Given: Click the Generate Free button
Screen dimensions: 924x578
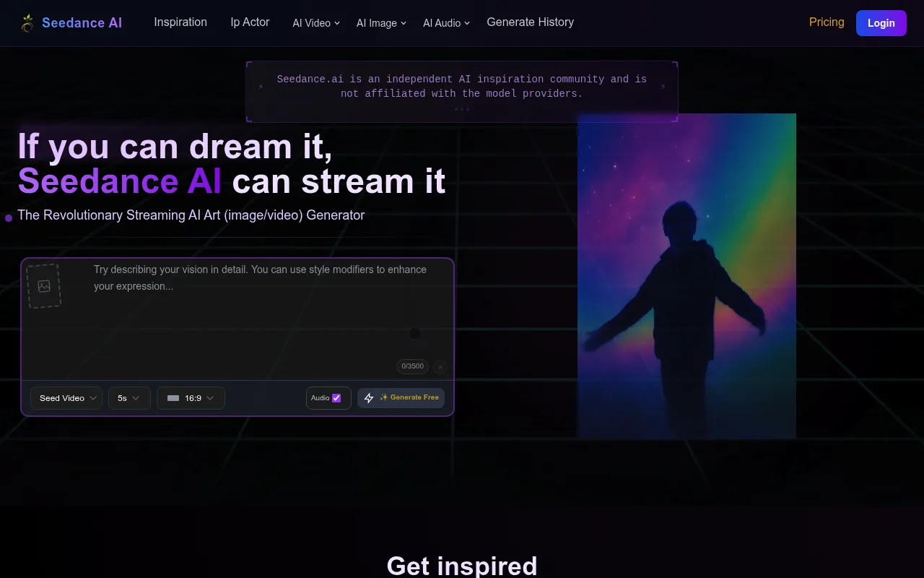Looking at the screenshot, I should point(401,398).
